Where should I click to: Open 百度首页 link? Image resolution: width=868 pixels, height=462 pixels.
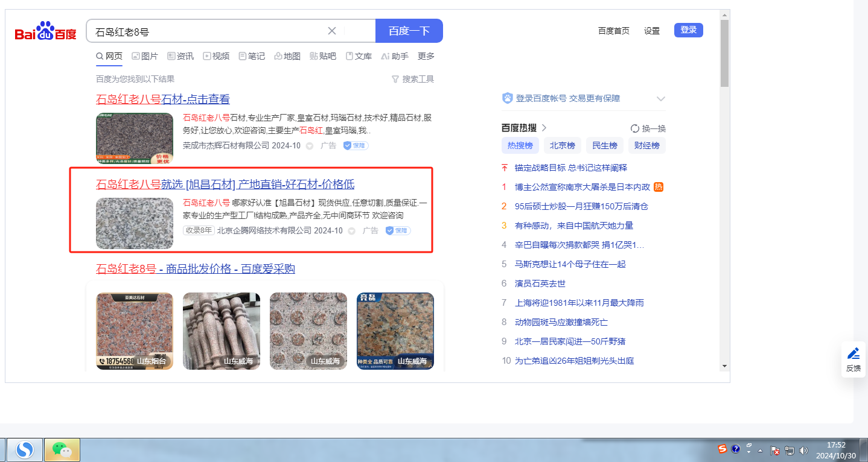coord(613,31)
